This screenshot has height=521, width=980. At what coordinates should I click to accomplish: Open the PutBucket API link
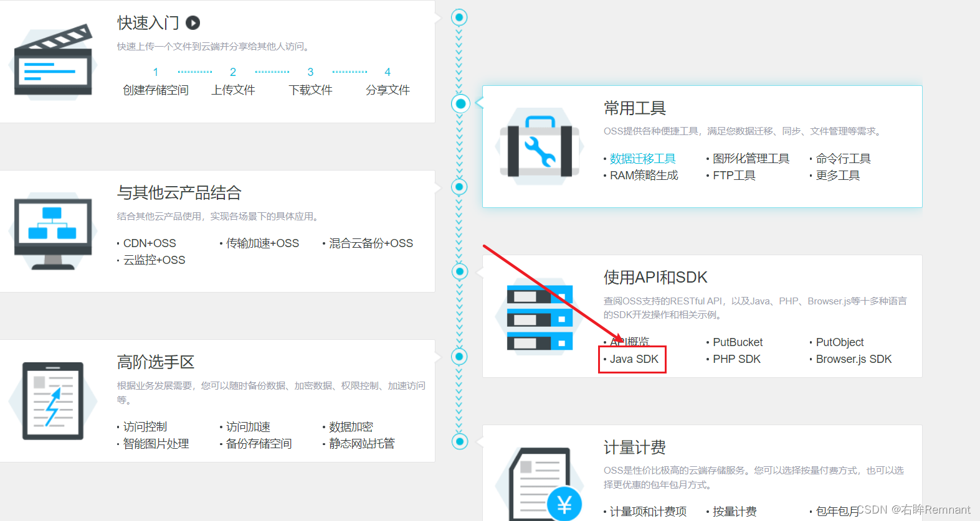click(x=738, y=342)
